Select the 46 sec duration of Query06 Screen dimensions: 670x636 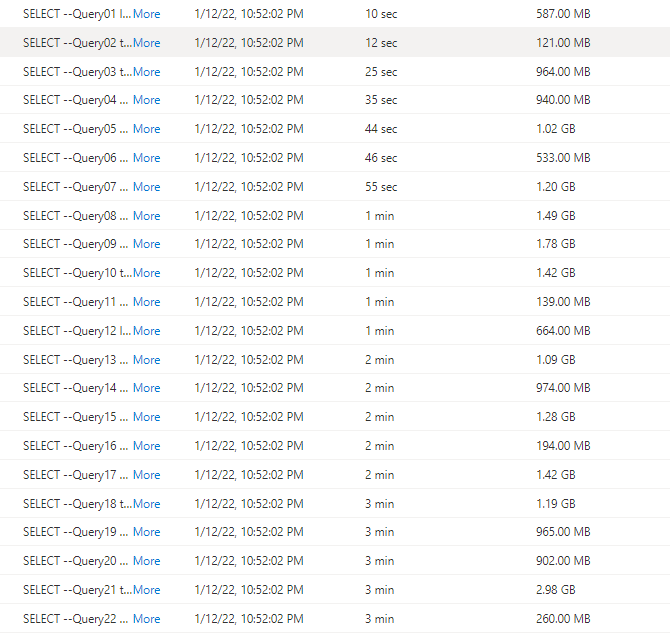click(381, 158)
